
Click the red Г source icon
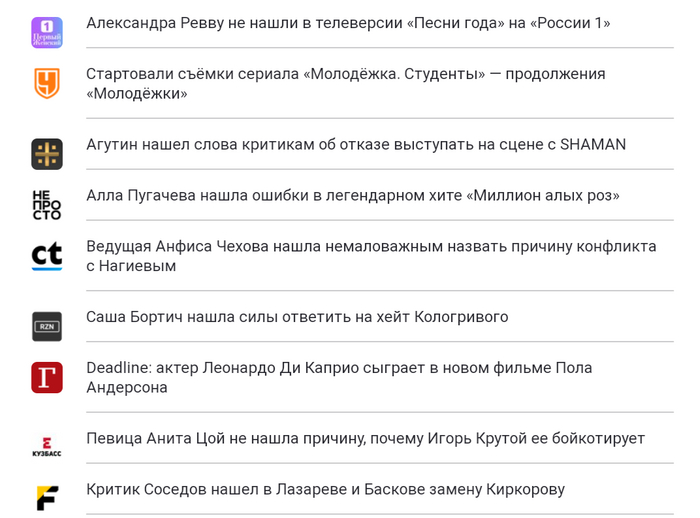point(47,377)
